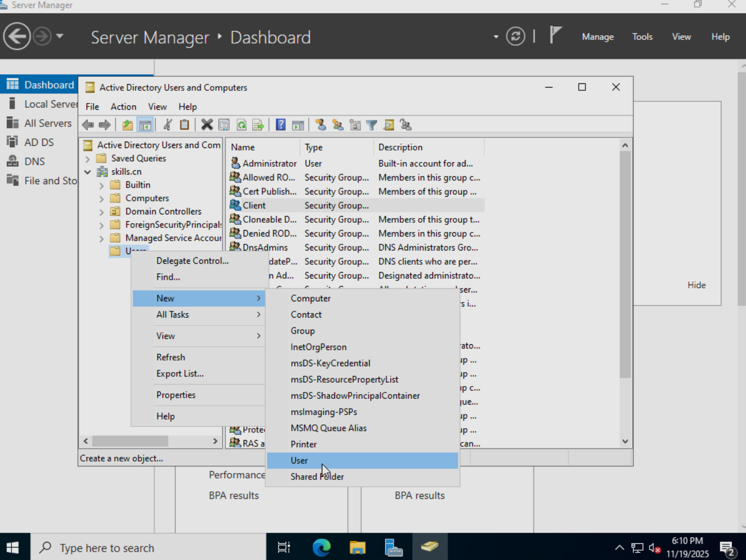
Task: Click the Create new group toolbar icon
Action: pyautogui.click(x=338, y=125)
